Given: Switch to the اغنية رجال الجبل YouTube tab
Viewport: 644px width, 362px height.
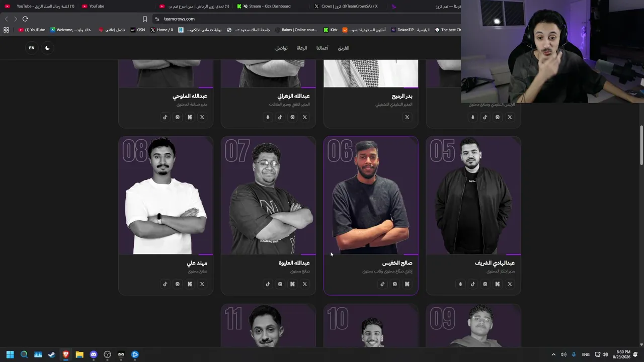Looking at the screenshot, I should [x=40, y=6].
